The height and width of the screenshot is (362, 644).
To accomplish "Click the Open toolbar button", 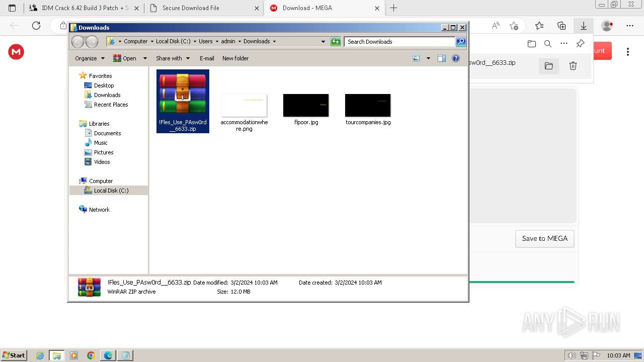I will (125, 58).
